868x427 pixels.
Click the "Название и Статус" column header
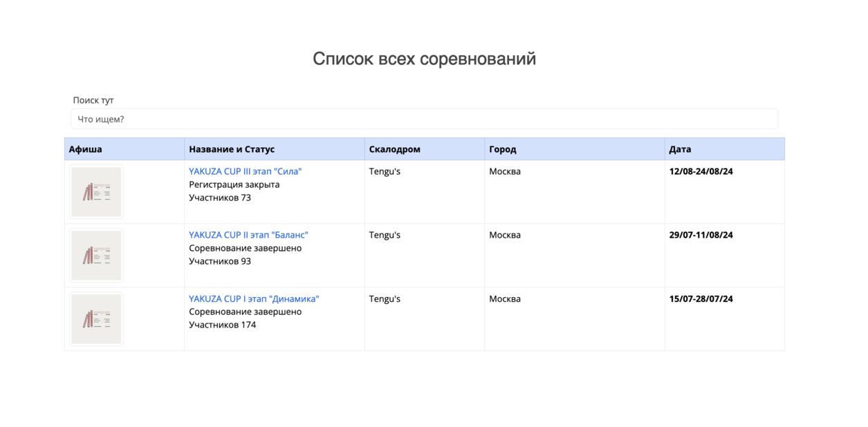(232, 149)
